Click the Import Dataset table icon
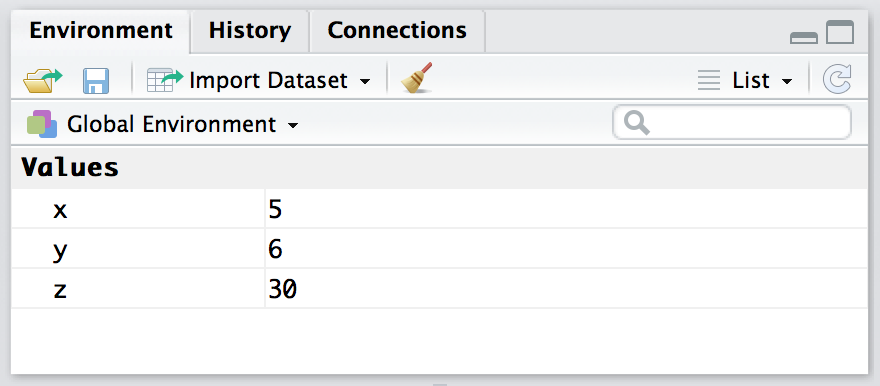The height and width of the screenshot is (386, 880). click(x=165, y=80)
